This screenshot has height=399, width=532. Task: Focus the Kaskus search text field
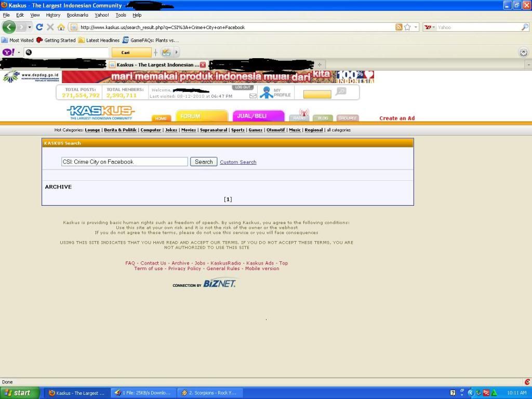pyautogui.click(x=125, y=162)
